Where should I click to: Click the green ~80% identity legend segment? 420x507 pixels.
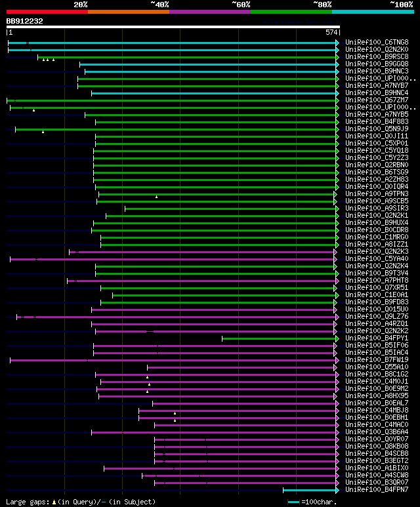(291, 12)
